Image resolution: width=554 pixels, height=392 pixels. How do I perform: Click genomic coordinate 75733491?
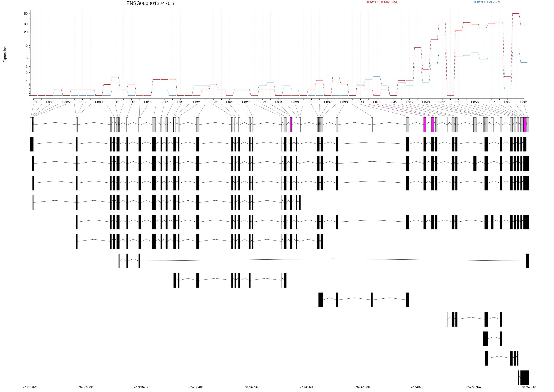pos(196,387)
